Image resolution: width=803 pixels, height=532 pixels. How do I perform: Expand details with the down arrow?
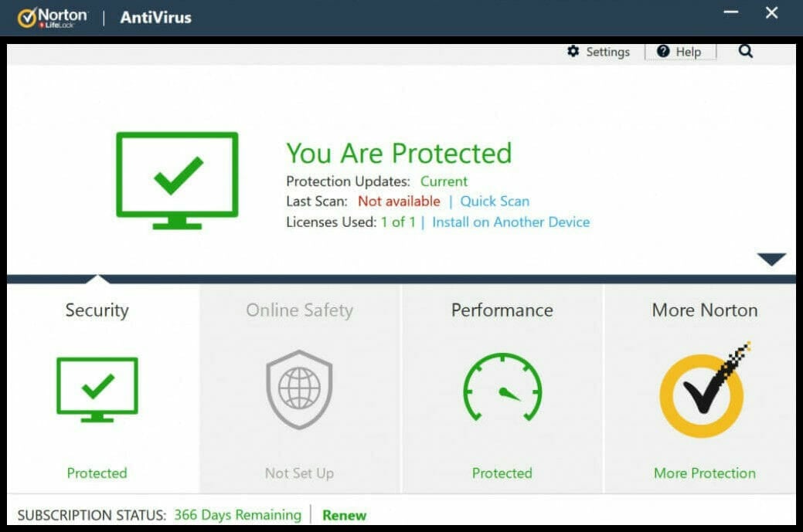[772, 259]
